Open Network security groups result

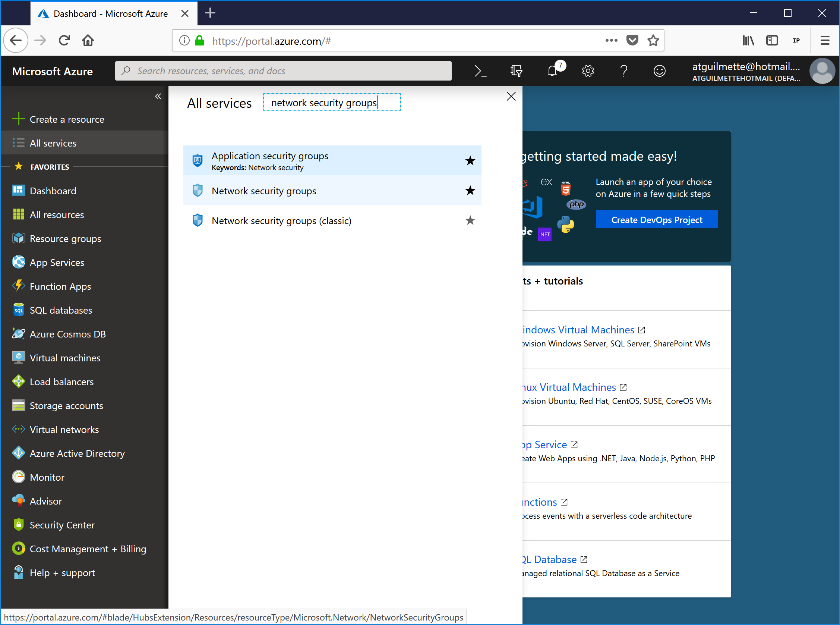coord(264,191)
